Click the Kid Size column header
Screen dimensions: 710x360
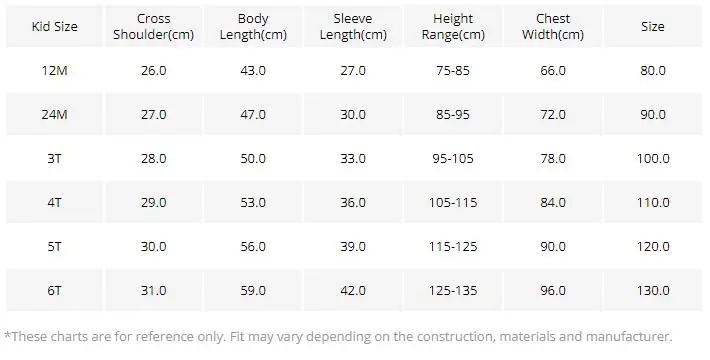pos(54,26)
